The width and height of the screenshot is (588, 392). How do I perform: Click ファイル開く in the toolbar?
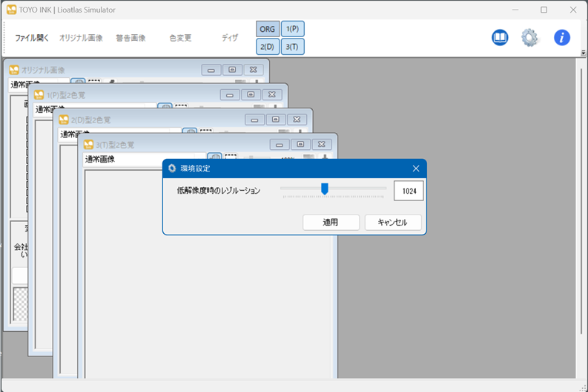[32, 38]
